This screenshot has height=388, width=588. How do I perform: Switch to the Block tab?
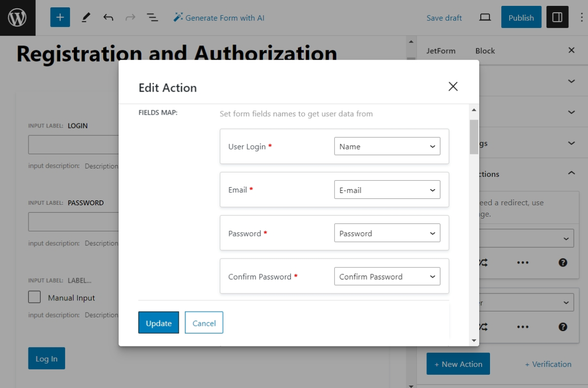point(484,50)
